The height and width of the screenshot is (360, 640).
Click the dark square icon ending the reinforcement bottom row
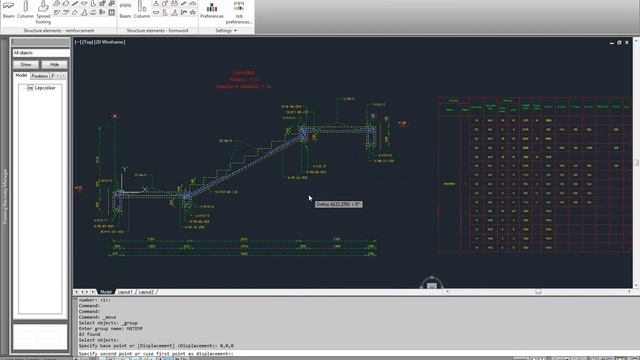coord(111,12)
